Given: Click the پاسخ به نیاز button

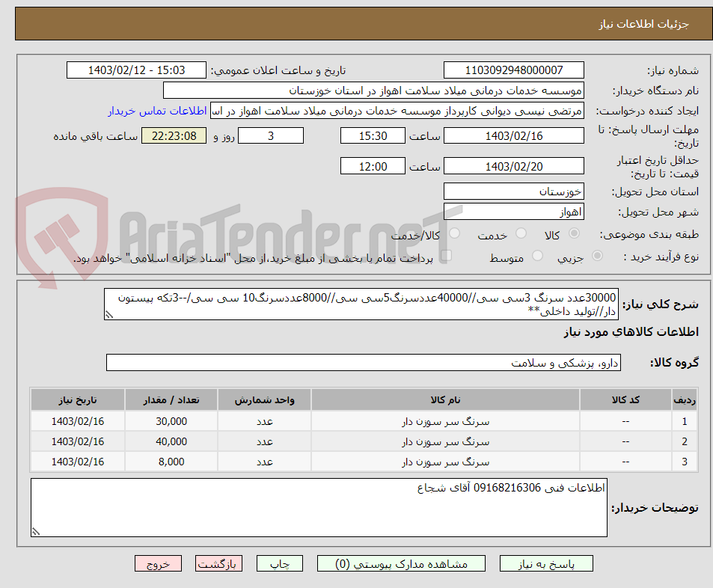Looking at the screenshot, I should 546,563.
